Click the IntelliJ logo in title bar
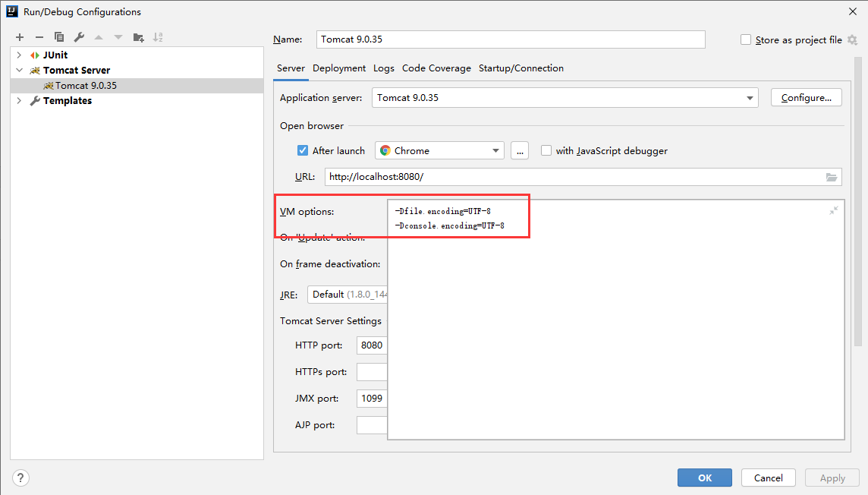This screenshot has height=495, width=868. tap(11, 11)
